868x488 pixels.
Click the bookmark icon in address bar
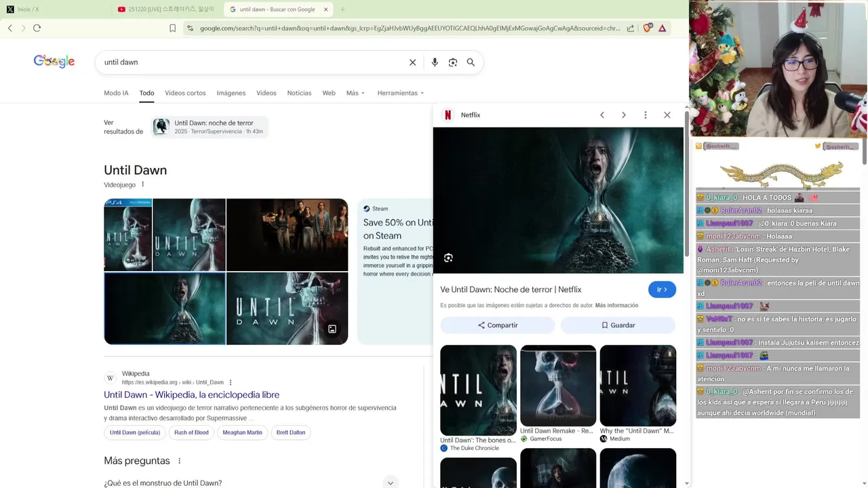[x=172, y=28]
